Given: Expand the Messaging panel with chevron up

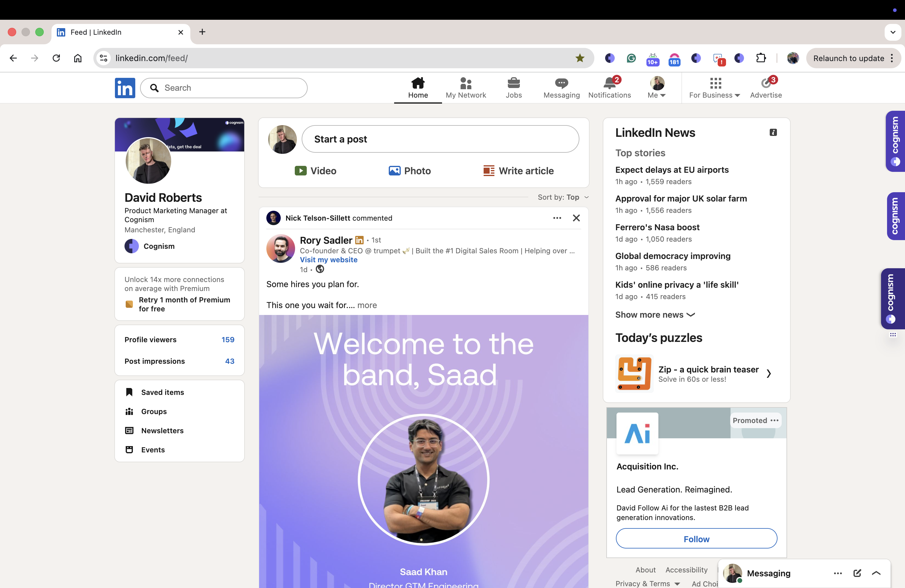Looking at the screenshot, I should 876,573.
